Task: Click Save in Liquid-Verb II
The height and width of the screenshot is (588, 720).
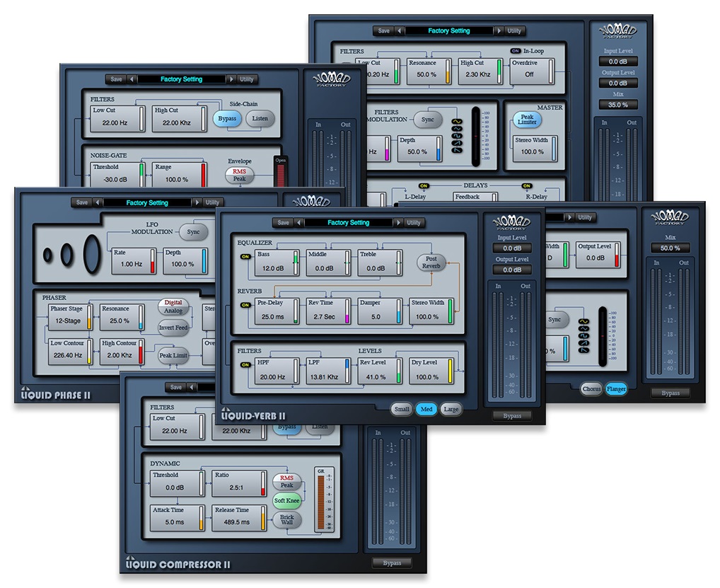Action: tap(284, 223)
